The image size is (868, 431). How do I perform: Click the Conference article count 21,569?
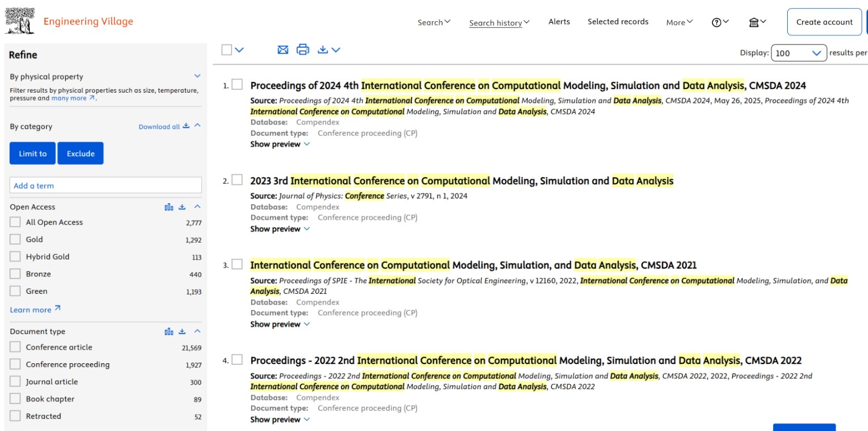(x=192, y=348)
